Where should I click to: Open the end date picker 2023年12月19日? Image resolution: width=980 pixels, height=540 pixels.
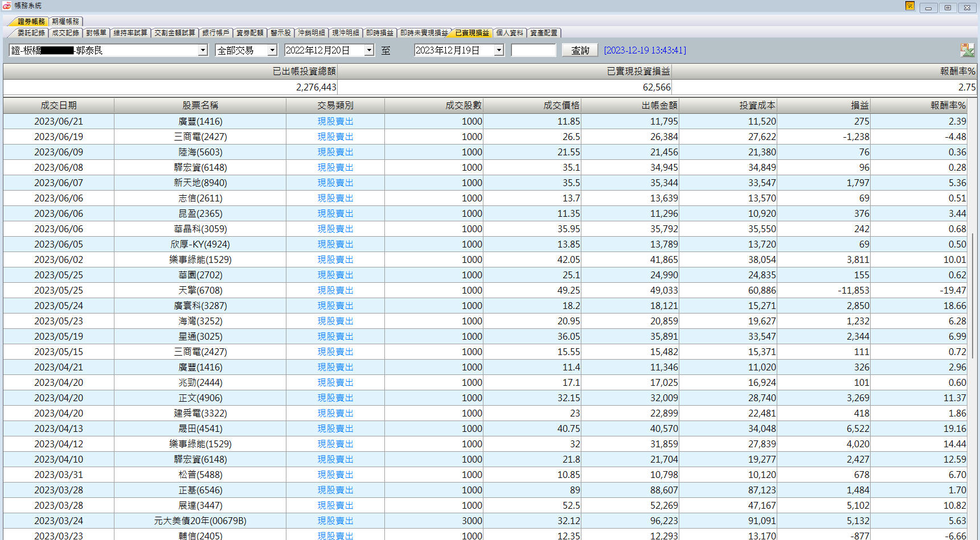(x=499, y=50)
